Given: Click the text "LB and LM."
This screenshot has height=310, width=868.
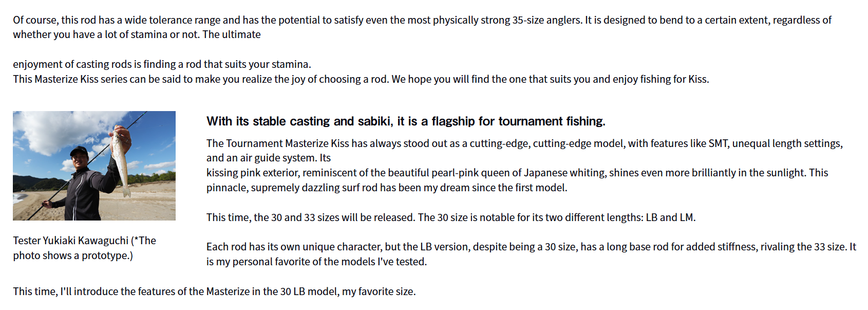Looking at the screenshot, I should [670, 217].
